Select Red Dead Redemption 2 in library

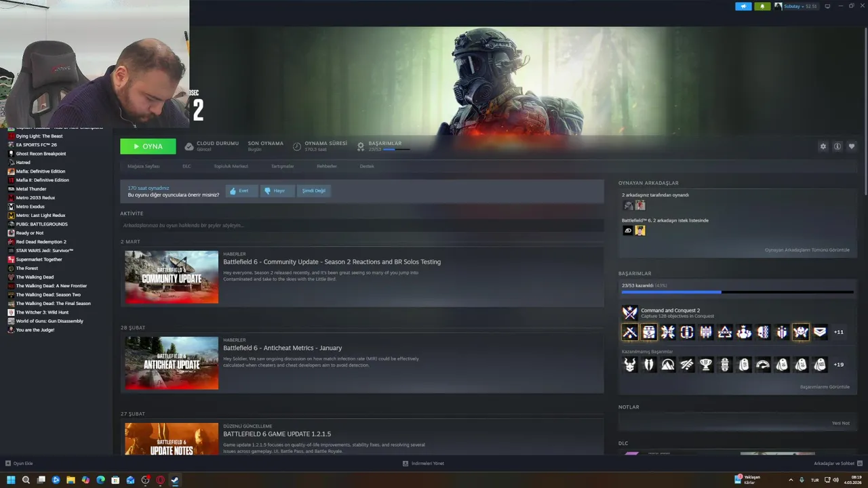(41, 242)
